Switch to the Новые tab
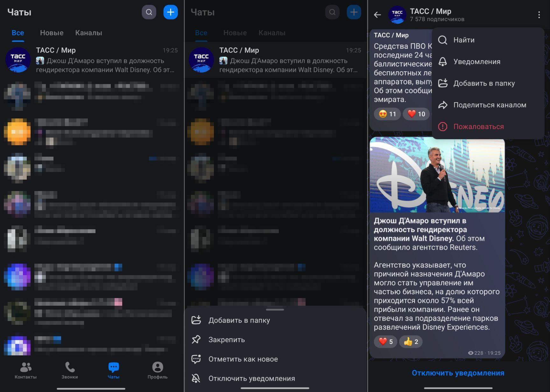Viewport: 550px width, 392px height. tap(52, 33)
